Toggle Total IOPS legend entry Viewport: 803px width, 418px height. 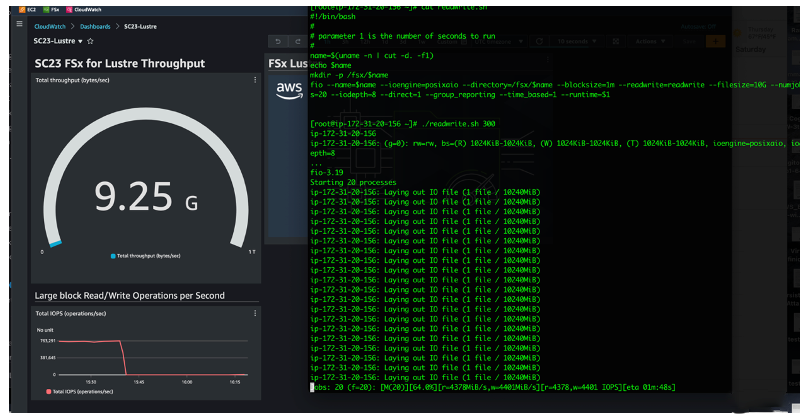tap(79, 391)
